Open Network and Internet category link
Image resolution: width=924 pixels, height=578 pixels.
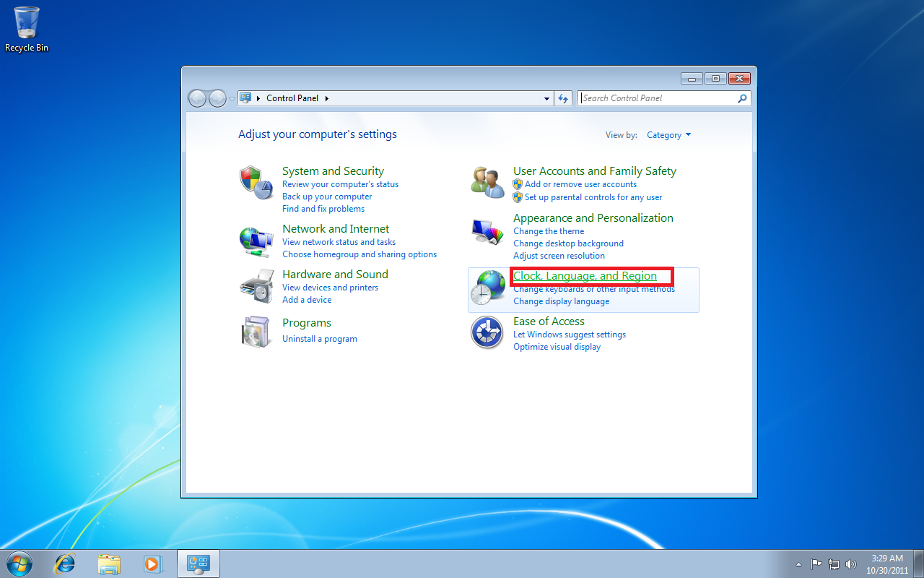[336, 229]
